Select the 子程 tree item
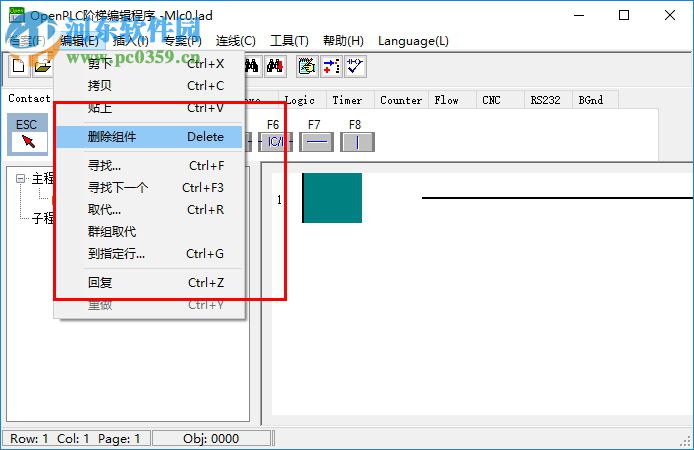Screen dimensions: 694x450 point(42,218)
